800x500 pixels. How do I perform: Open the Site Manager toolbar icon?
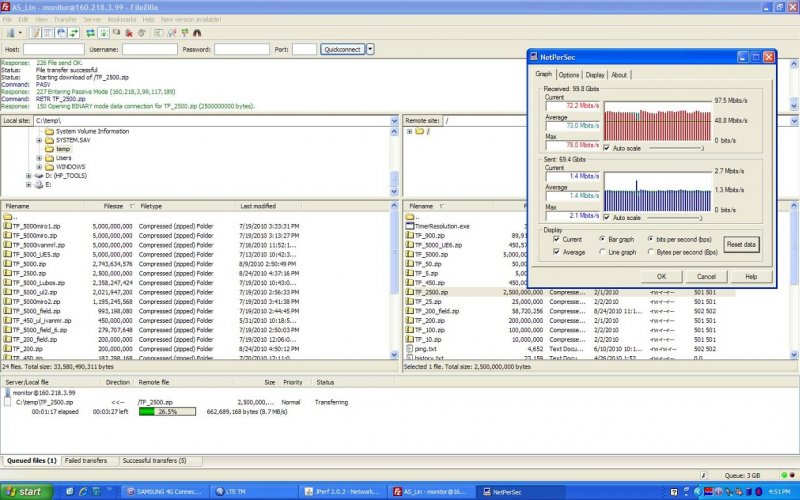[x=10, y=33]
